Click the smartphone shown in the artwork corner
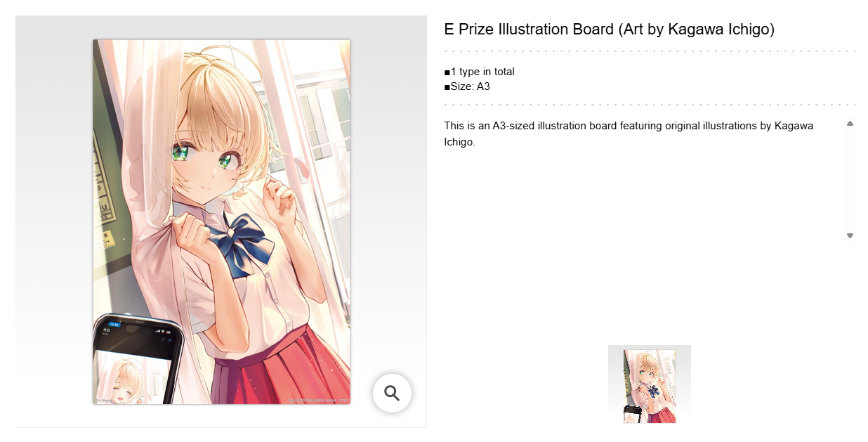868x442 pixels. [x=138, y=360]
